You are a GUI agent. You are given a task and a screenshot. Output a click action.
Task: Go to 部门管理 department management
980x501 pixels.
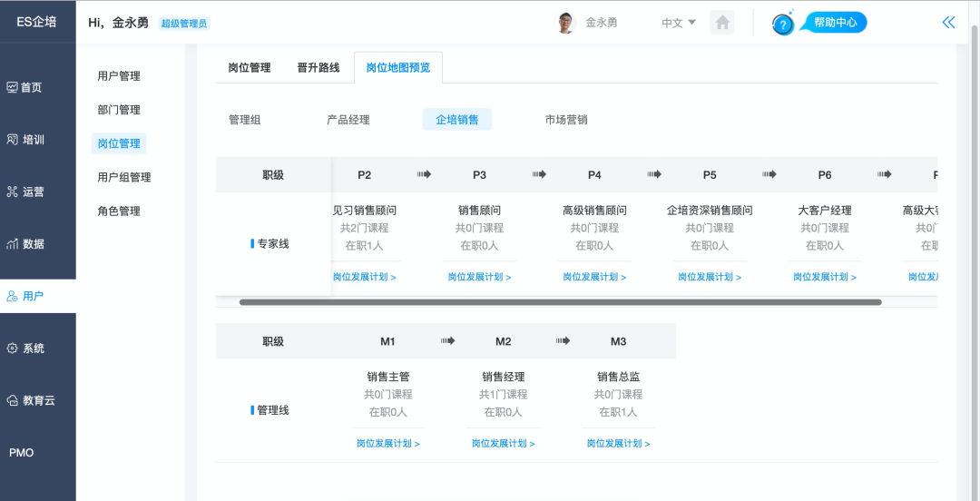pos(119,110)
